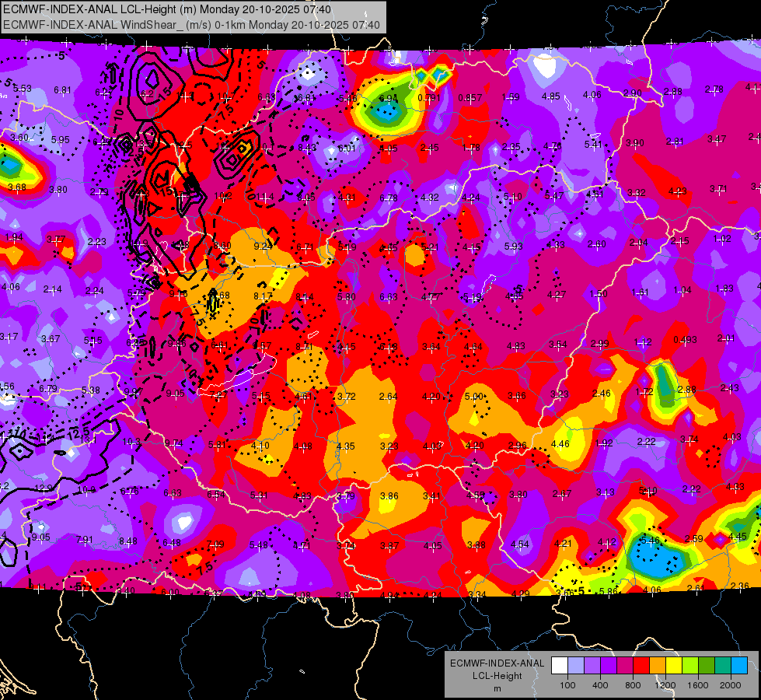
Task: Click the red legend swatch
Action: pos(641,665)
